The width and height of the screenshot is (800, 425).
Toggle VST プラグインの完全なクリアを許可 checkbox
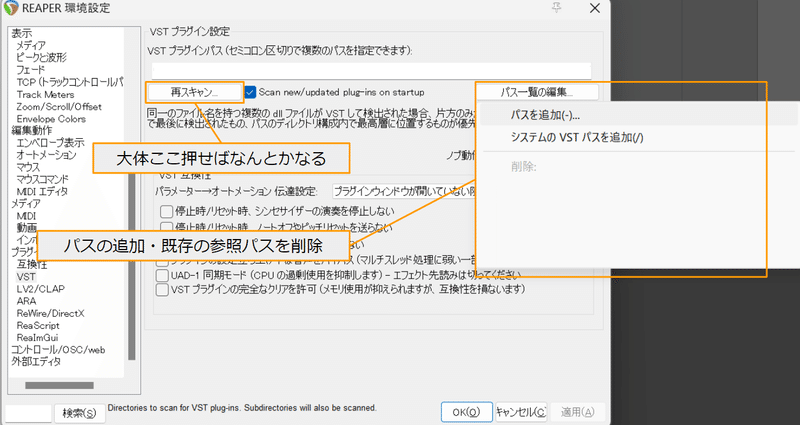(162, 290)
